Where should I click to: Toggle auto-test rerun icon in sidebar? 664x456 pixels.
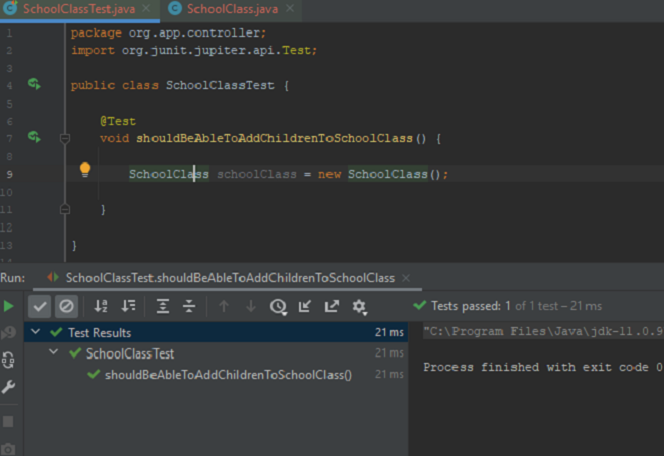[8, 360]
